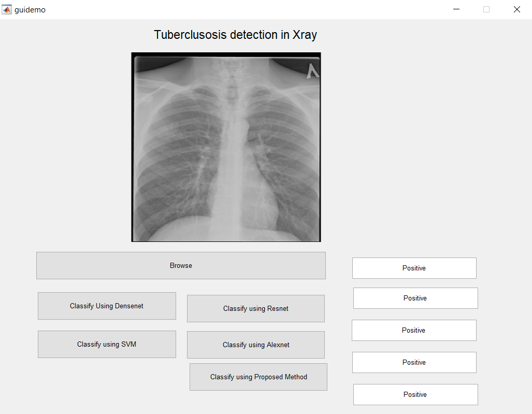This screenshot has width=532, height=414.
Task: Click the MATLAB logo in the title bar
Action: 7,9
